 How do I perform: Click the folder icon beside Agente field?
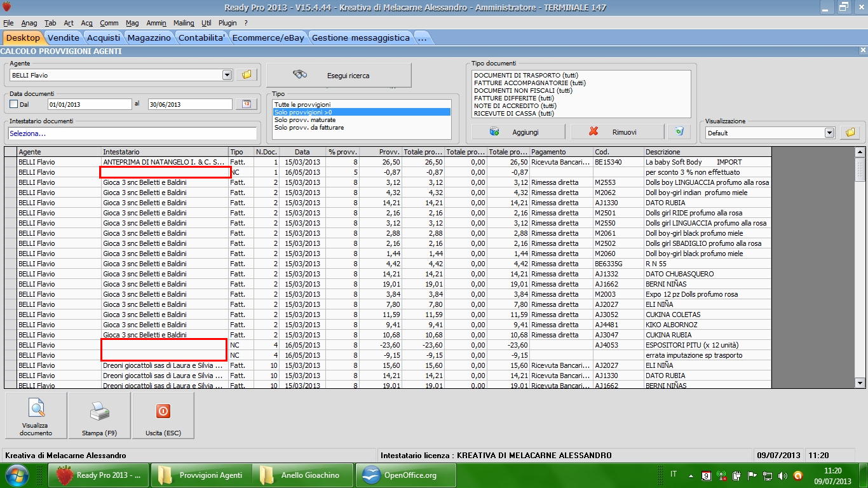247,75
